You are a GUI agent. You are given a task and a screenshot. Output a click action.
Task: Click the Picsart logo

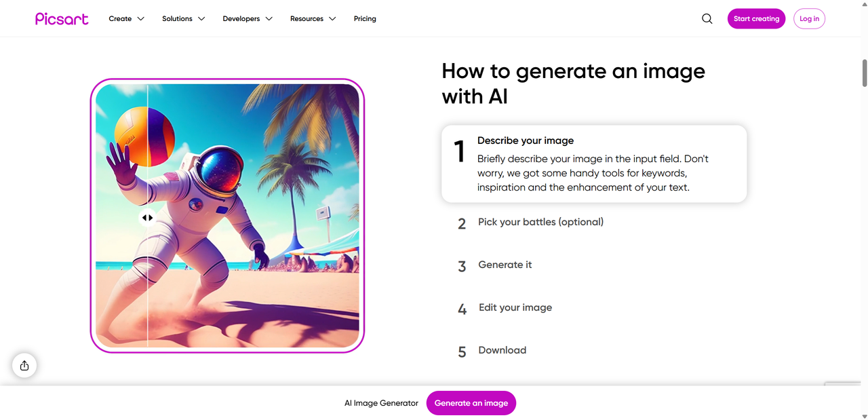(x=62, y=19)
